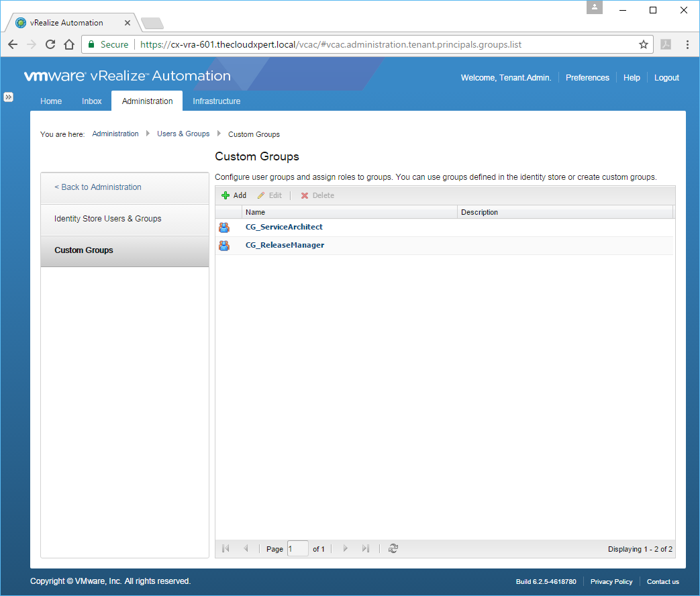
Task: Switch to the Infrastructure tab
Action: [x=216, y=101]
